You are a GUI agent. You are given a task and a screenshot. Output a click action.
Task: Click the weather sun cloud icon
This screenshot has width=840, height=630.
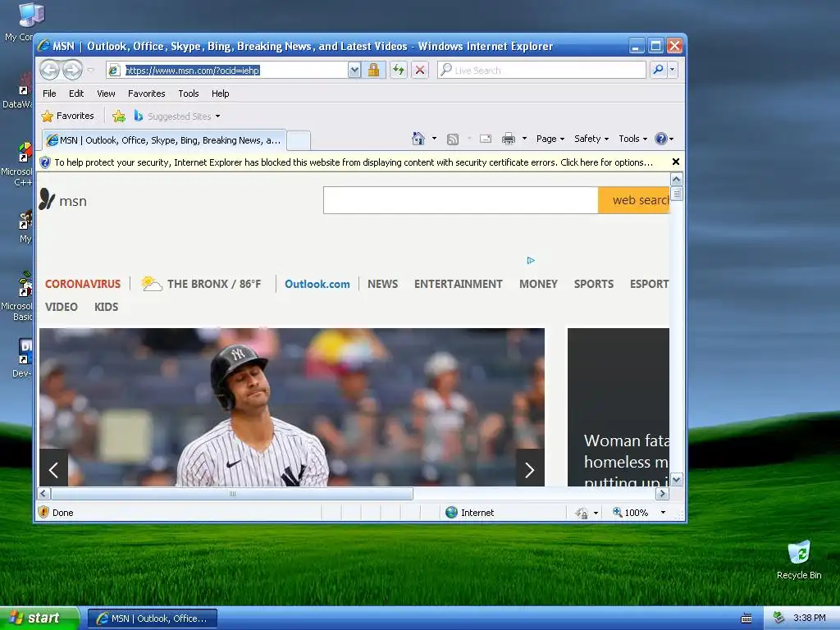[x=151, y=283]
